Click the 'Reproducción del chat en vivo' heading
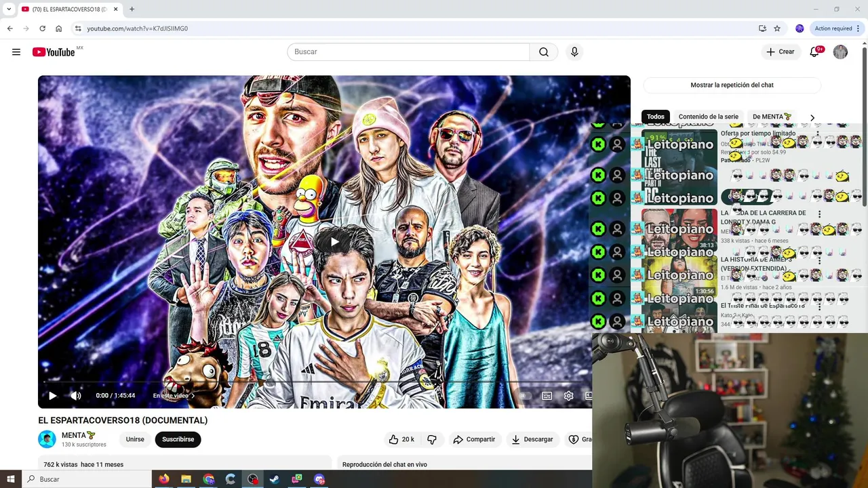868x488 pixels. click(x=384, y=464)
